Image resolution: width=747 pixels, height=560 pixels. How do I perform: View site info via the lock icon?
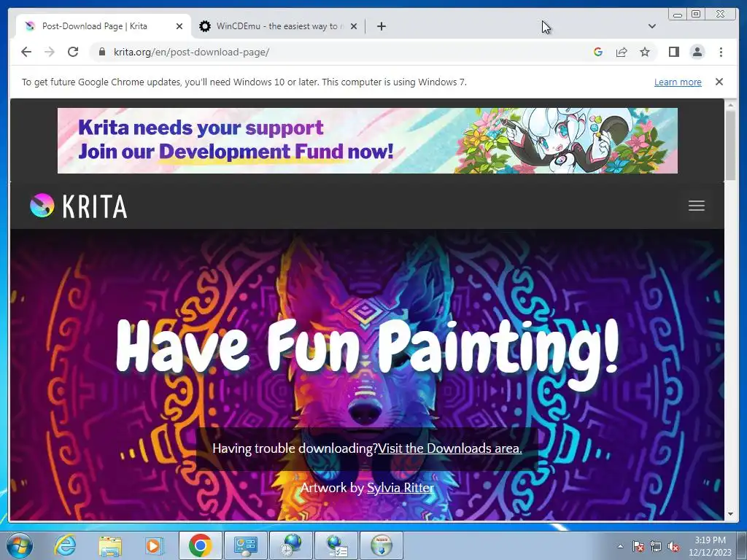pos(101,52)
